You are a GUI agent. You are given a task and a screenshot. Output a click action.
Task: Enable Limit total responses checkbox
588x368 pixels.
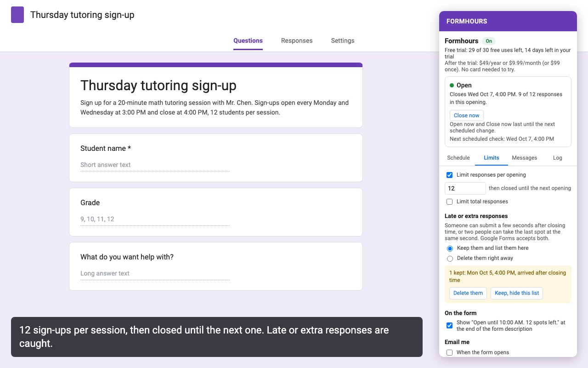(449, 201)
